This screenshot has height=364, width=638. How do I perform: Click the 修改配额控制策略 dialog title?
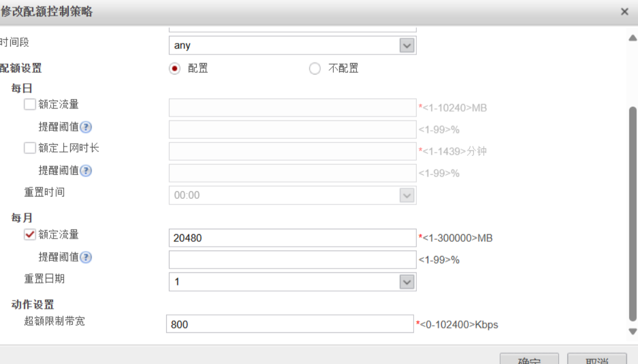46,11
